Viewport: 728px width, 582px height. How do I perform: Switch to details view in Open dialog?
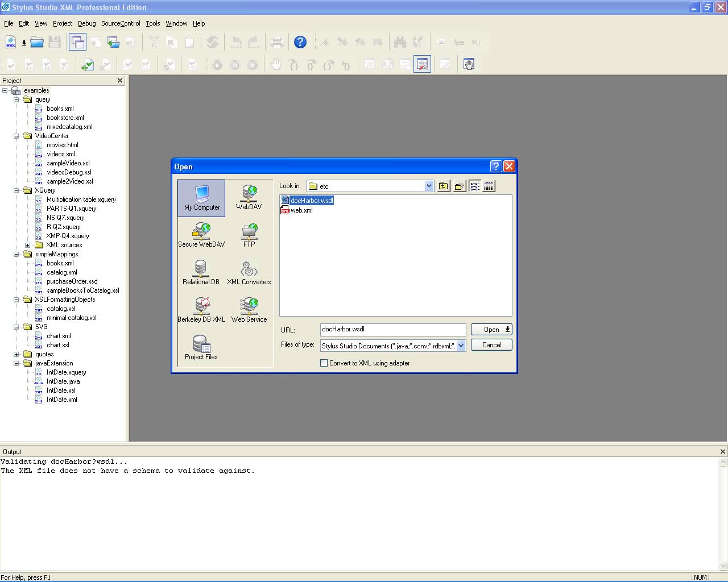pyautogui.click(x=489, y=186)
